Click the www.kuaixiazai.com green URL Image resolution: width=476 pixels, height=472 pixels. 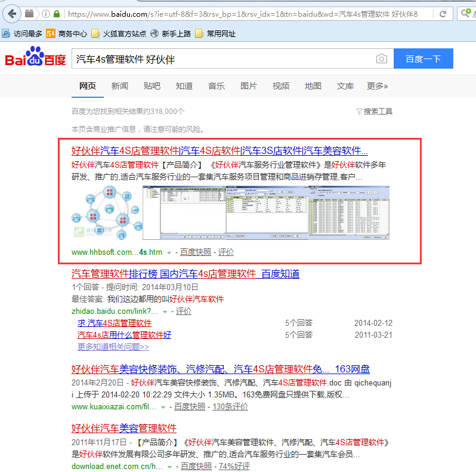tap(114, 407)
